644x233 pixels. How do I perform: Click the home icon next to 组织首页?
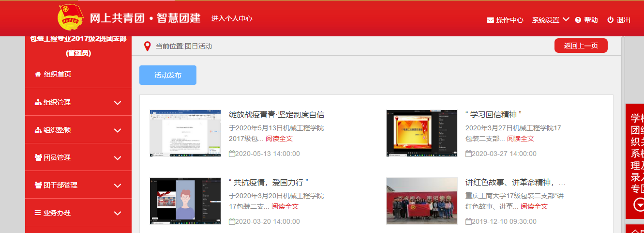38,74
